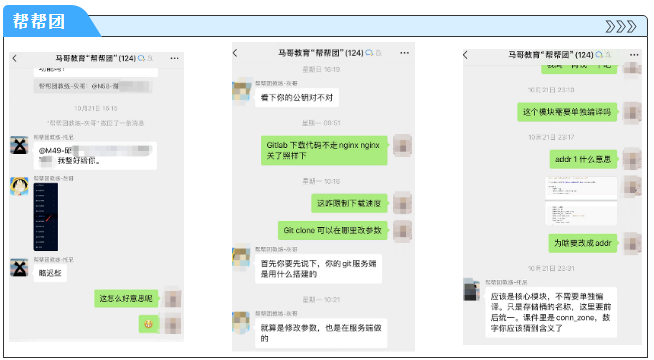Open the lower code screenshot in the right chat

coord(581,214)
